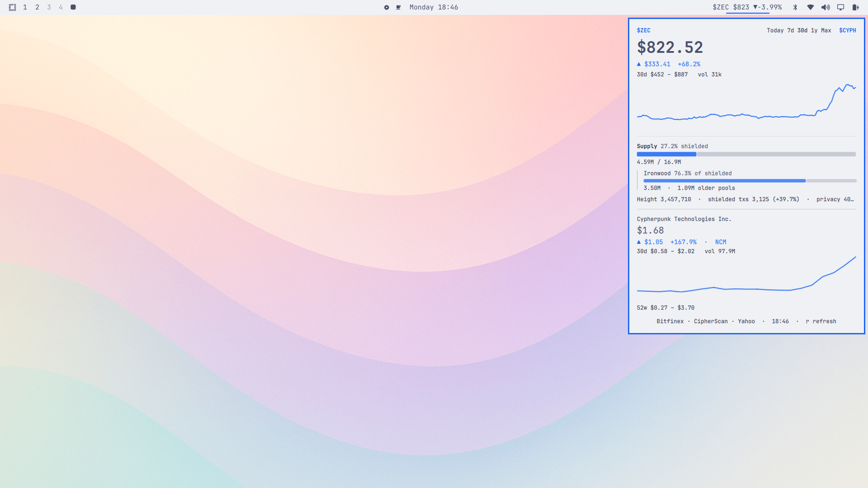Viewport: 868px width, 488px height.
Task: Click the $ZEC symbol label in panel
Action: (644, 30)
